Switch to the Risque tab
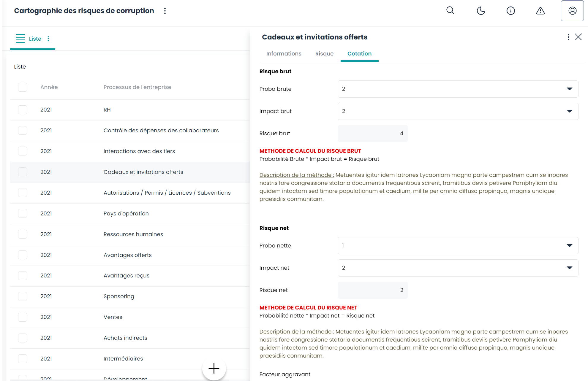588x381 pixels. click(x=324, y=54)
